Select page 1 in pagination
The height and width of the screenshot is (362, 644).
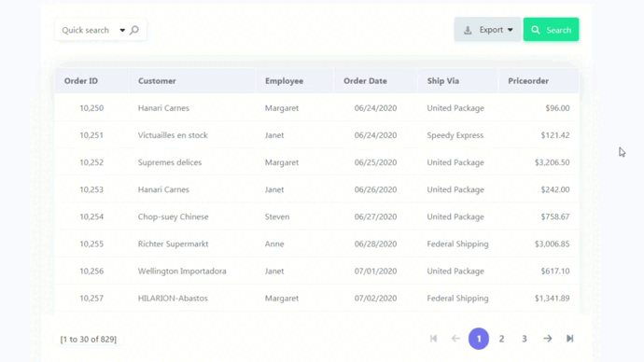point(479,339)
